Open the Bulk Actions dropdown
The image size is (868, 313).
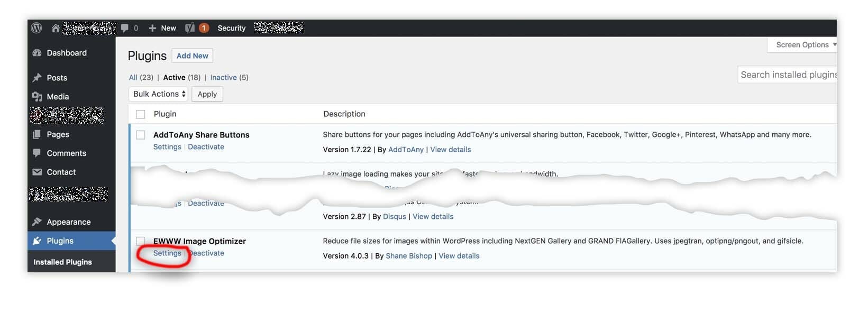point(158,94)
